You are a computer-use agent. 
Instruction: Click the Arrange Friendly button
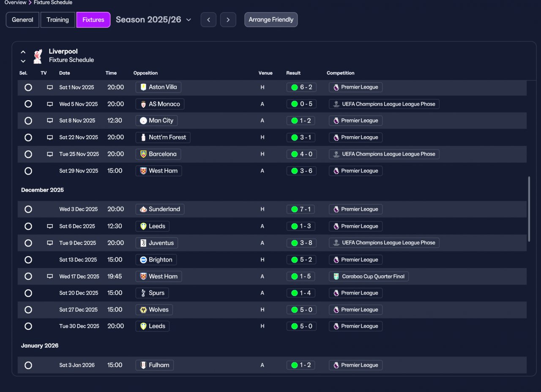(x=271, y=19)
